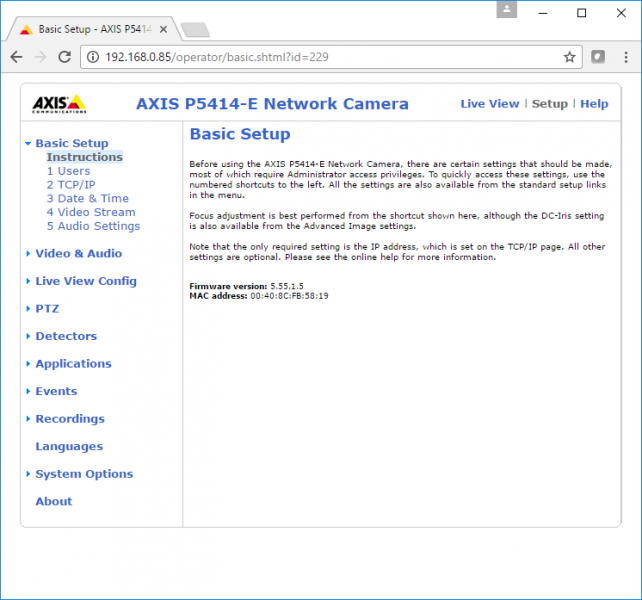Open the Setup link in header

pyautogui.click(x=549, y=104)
